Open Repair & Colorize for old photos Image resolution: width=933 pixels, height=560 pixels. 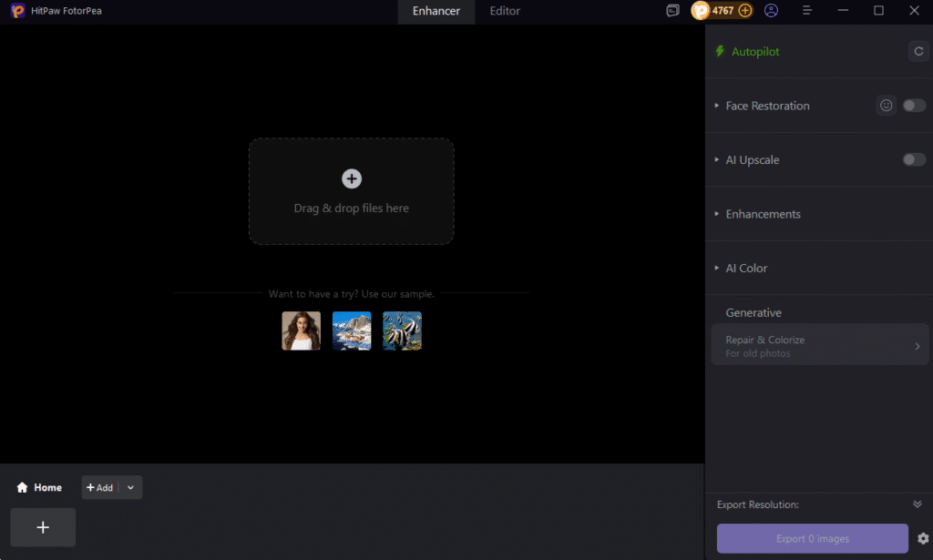[x=819, y=346]
